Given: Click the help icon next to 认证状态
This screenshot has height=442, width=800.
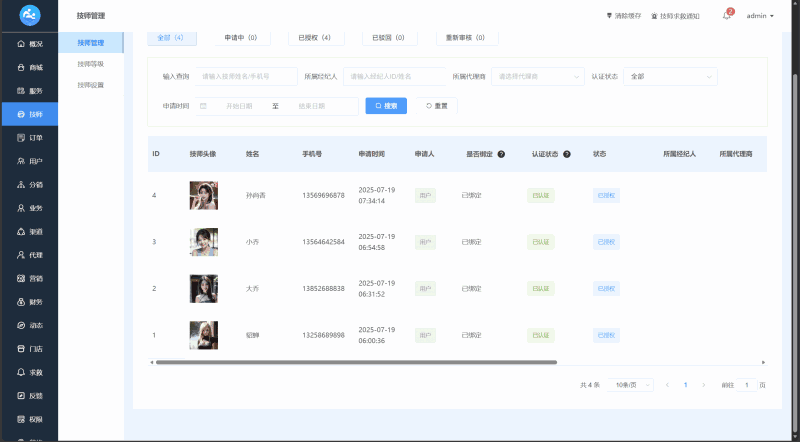Looking at the screenshot, I should pos(567,154).
